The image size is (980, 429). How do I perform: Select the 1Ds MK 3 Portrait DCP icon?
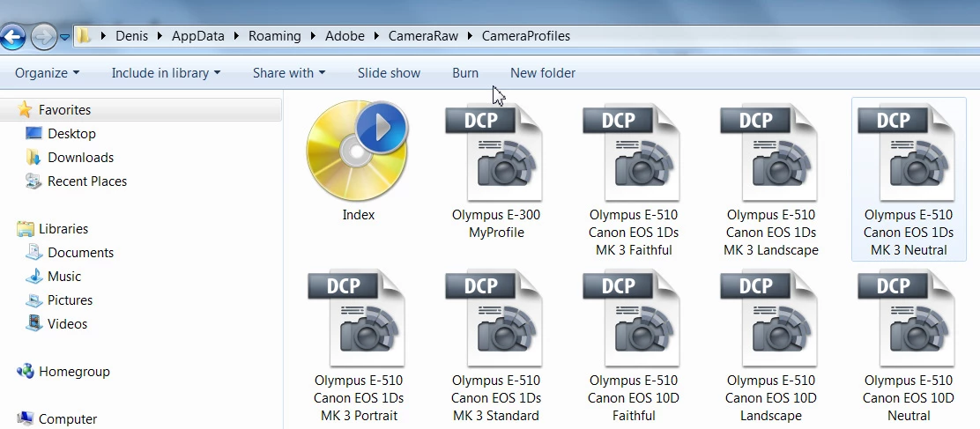(356, 319)
